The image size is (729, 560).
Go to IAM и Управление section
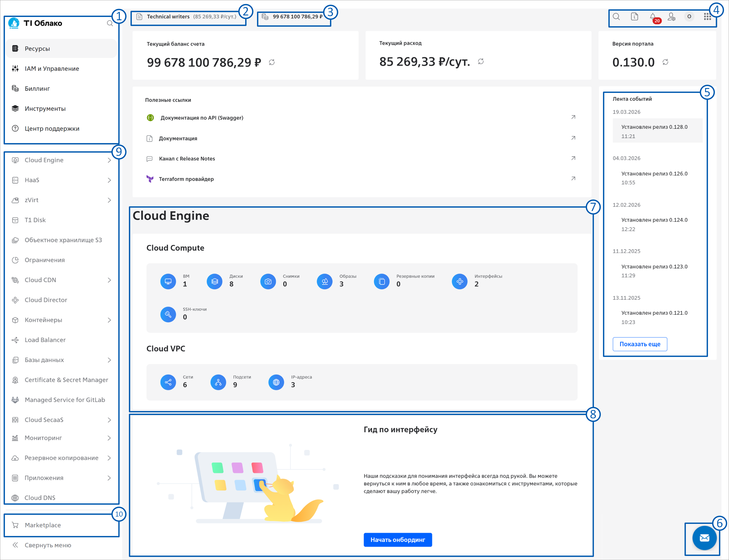point(52,69)
